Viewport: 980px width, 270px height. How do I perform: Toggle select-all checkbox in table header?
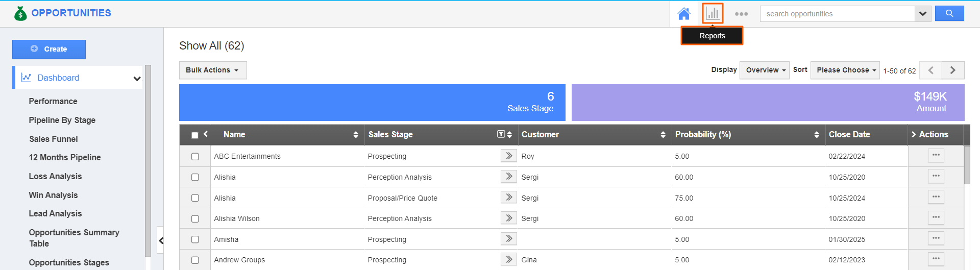[x=194, y=135]
